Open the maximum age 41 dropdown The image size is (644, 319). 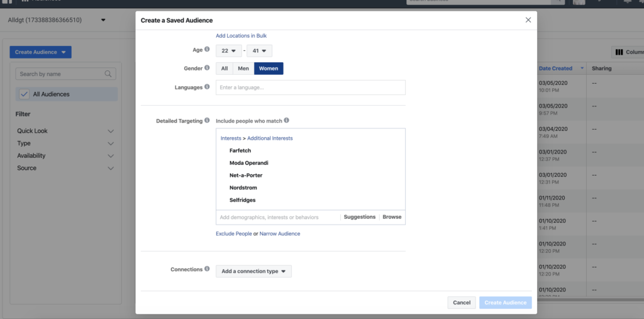pos(259,51)
